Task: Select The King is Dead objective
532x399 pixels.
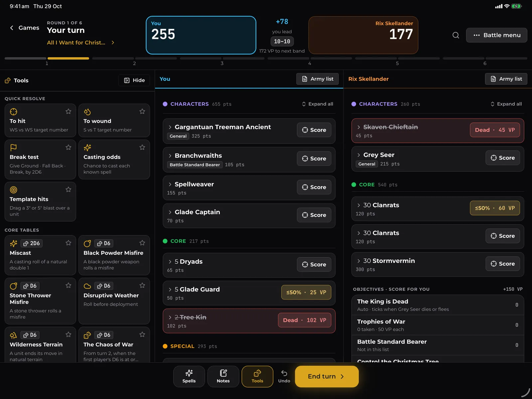Action: pyautogui.click(x=438, y=305)
